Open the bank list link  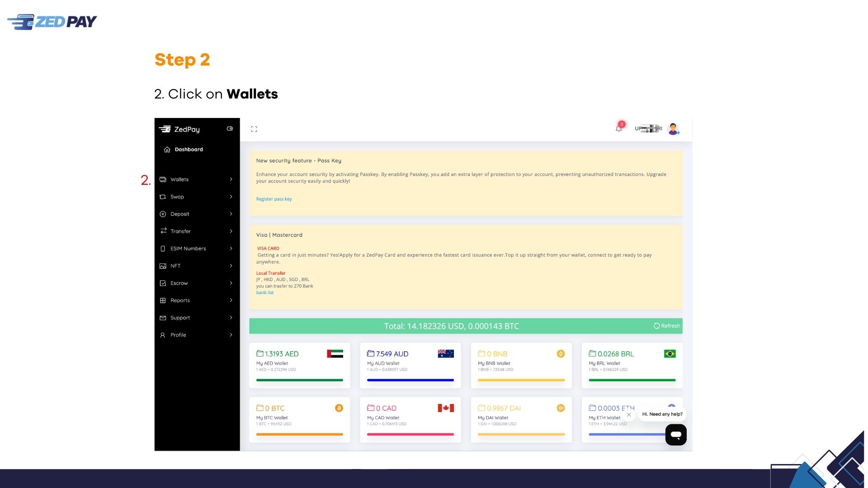pos(265,293)
